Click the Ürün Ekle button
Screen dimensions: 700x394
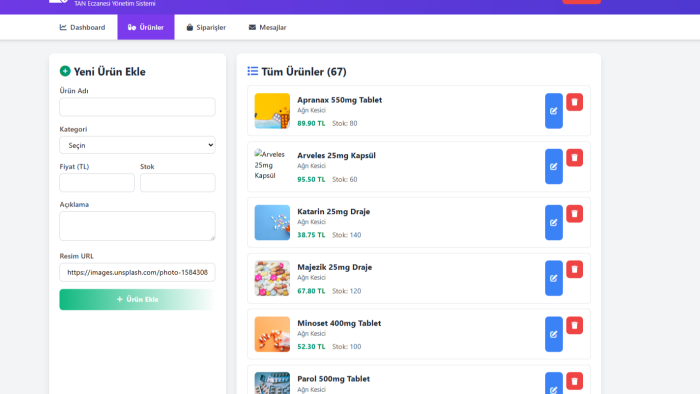click(x=137, y=299)
